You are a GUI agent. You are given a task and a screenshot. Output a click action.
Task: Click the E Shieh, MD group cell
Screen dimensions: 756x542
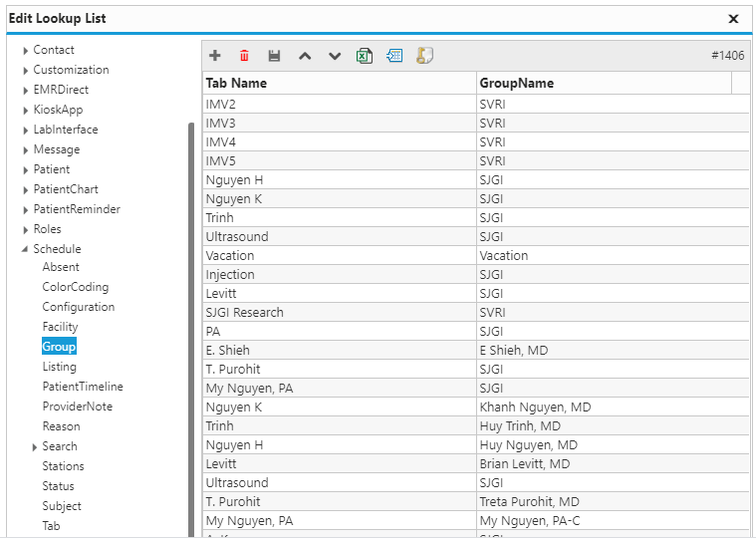point(614,350)
